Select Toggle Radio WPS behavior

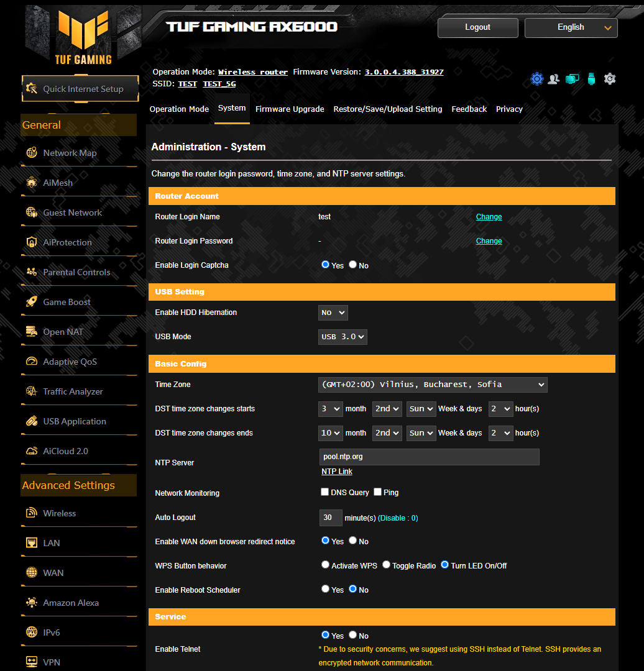[x=386, y=565]
